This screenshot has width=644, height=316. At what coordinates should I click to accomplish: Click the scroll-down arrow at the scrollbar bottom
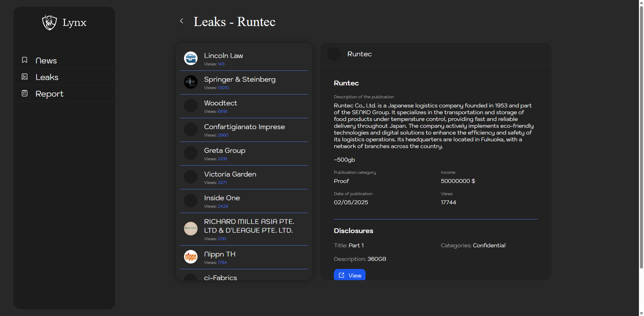coord(641,313)
